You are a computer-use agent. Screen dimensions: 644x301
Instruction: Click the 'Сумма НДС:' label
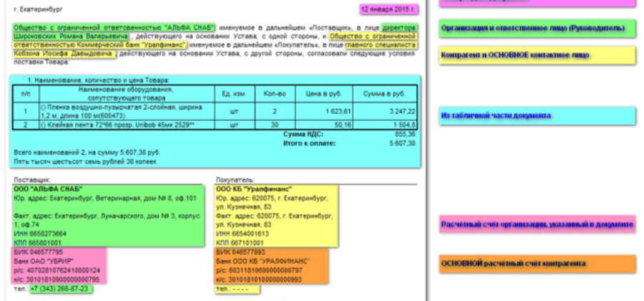(303, 135)
